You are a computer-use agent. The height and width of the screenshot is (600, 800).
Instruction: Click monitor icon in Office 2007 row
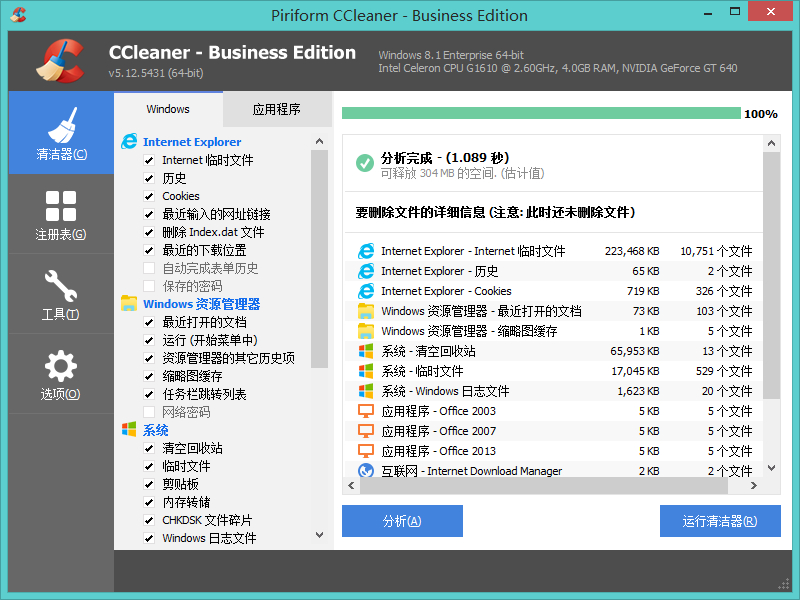pos(366,431)
